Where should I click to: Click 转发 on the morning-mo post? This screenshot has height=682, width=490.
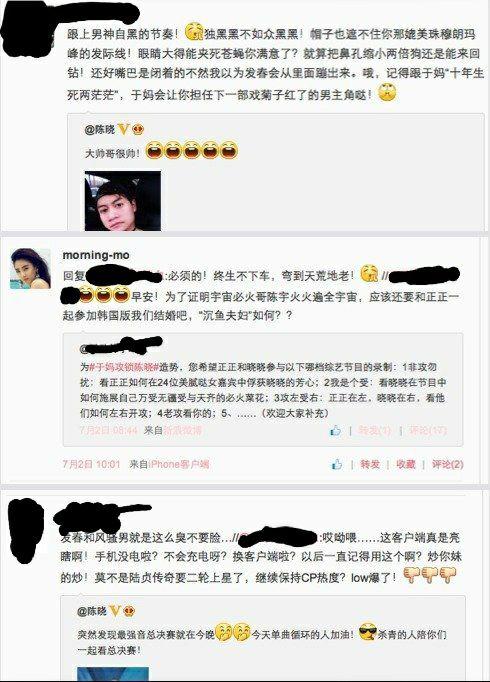370,464
